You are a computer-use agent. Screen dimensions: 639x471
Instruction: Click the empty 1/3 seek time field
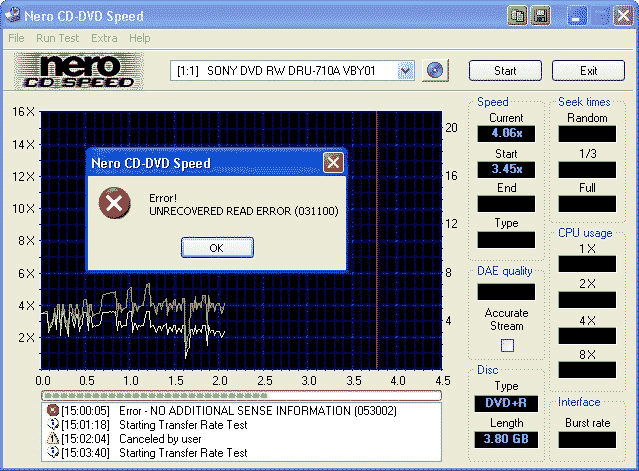click(587, 169)
